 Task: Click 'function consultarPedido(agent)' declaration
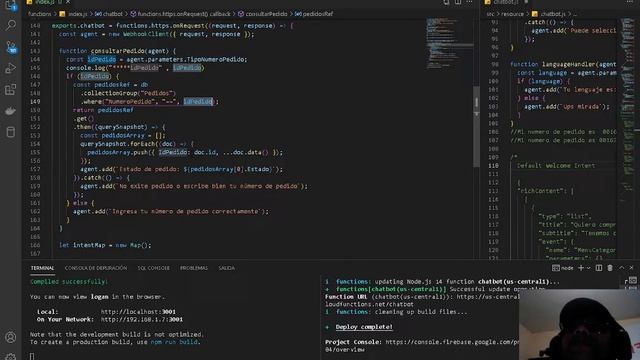pos(118,51)
